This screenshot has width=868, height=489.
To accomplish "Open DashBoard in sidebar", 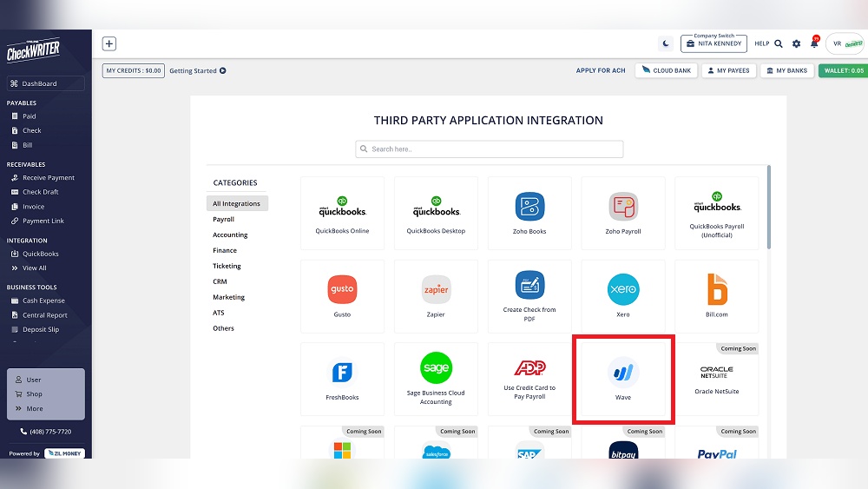I will click(x=45, y=83).
